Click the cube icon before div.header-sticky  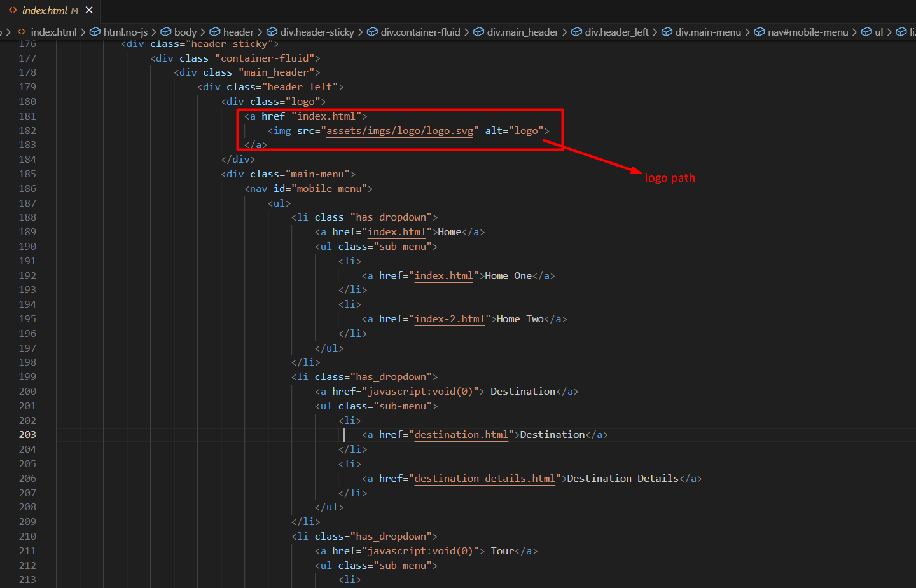click(x=272, y=32)
